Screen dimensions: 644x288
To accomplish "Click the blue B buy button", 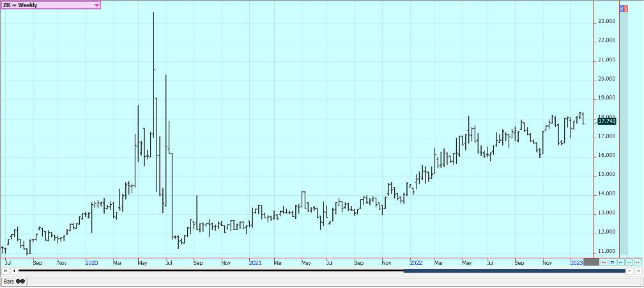I will [x=622, y=8].
